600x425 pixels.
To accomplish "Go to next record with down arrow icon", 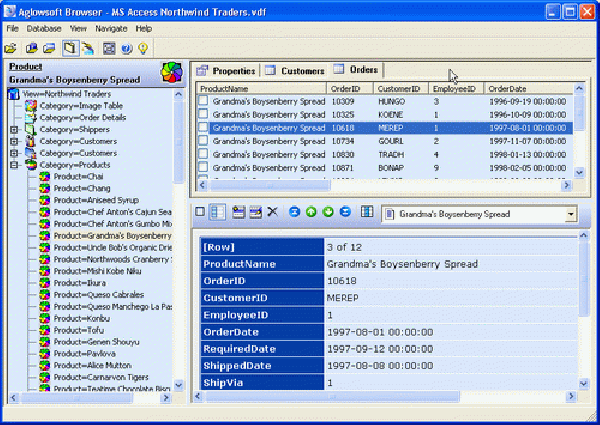I will pyautogui.click(x=328, y=213).
